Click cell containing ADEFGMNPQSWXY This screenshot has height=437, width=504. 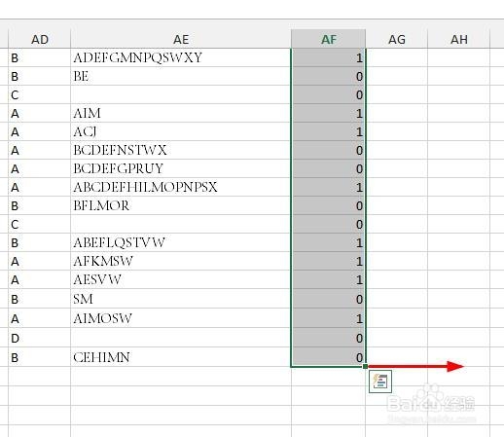181,57
